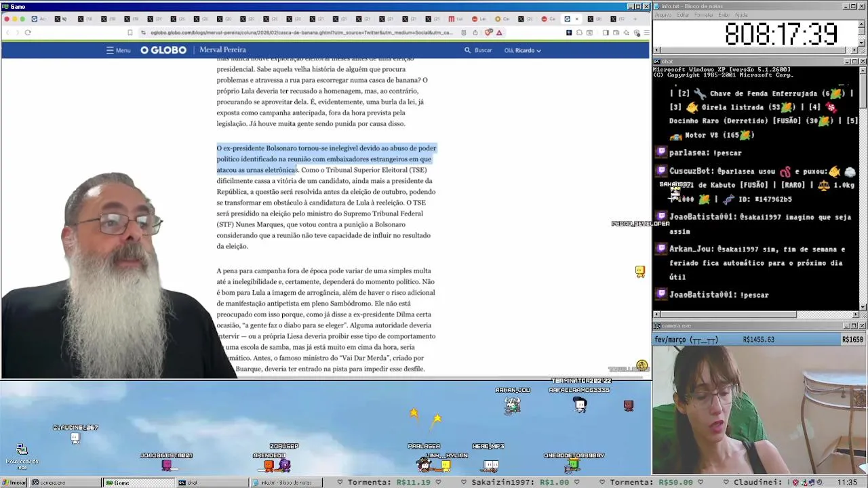Click the taskbar clock showing 11:35
Screen dimensions: 868x488
tap(847, 483)
